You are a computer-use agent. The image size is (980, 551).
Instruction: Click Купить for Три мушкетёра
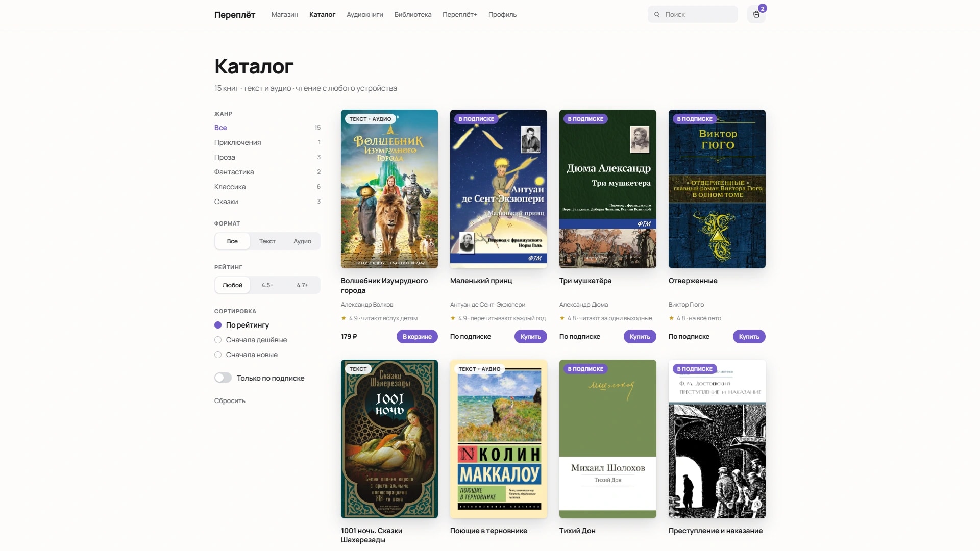click(x=640, y=337)
